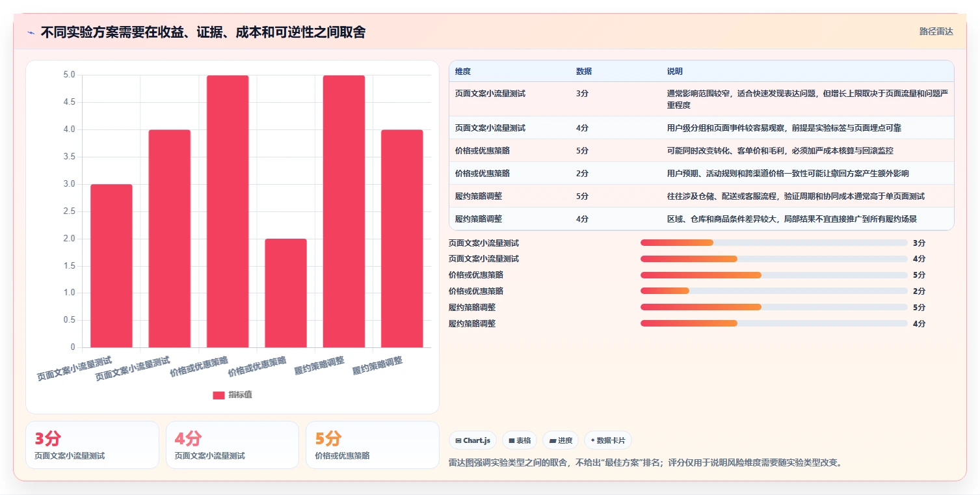Select the table row describing 通常影响范围较窄
The image size is (980, 495).
click(702, 99)
